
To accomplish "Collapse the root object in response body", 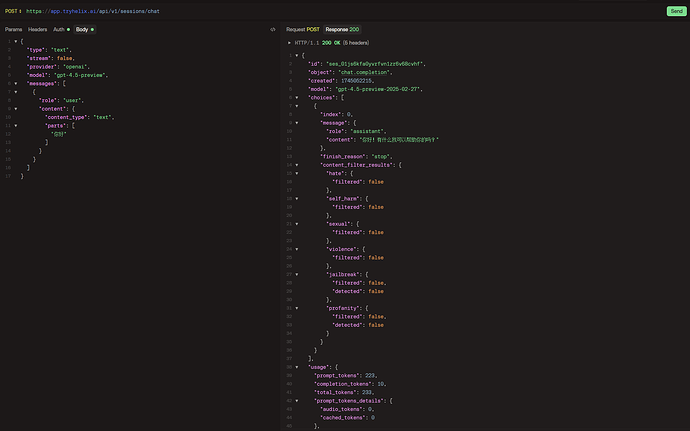I will [297, 55].
